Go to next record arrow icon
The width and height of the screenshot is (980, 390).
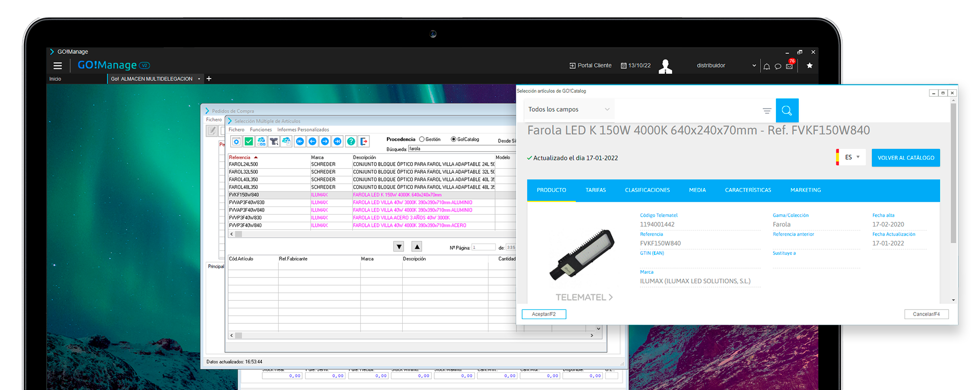pos(325,141)
